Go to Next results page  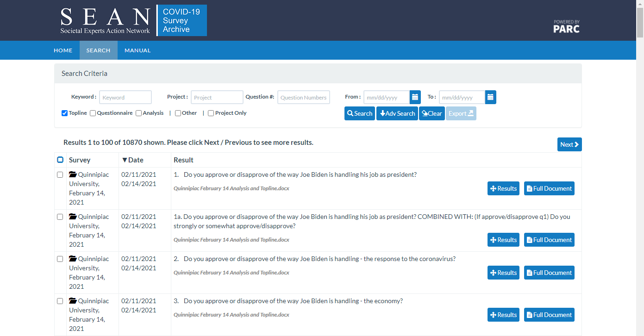coord(569,144)
